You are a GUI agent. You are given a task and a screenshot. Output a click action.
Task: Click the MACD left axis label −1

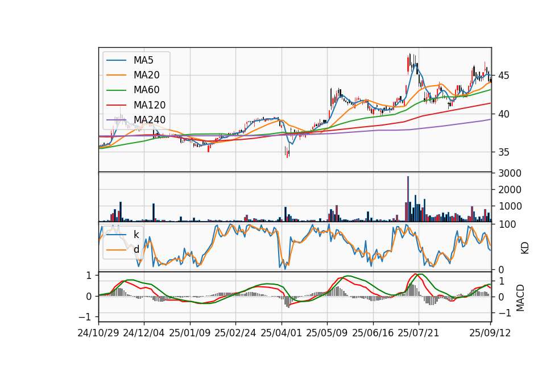tap(85, 317)
